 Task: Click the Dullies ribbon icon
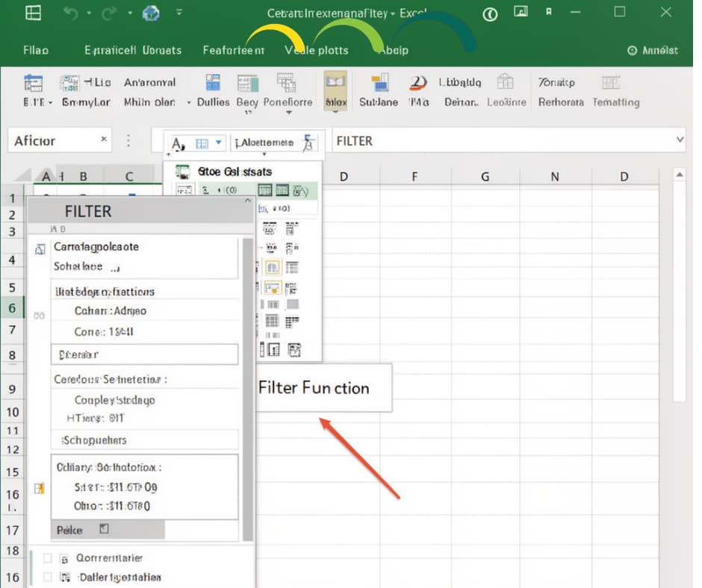(213, 83)
